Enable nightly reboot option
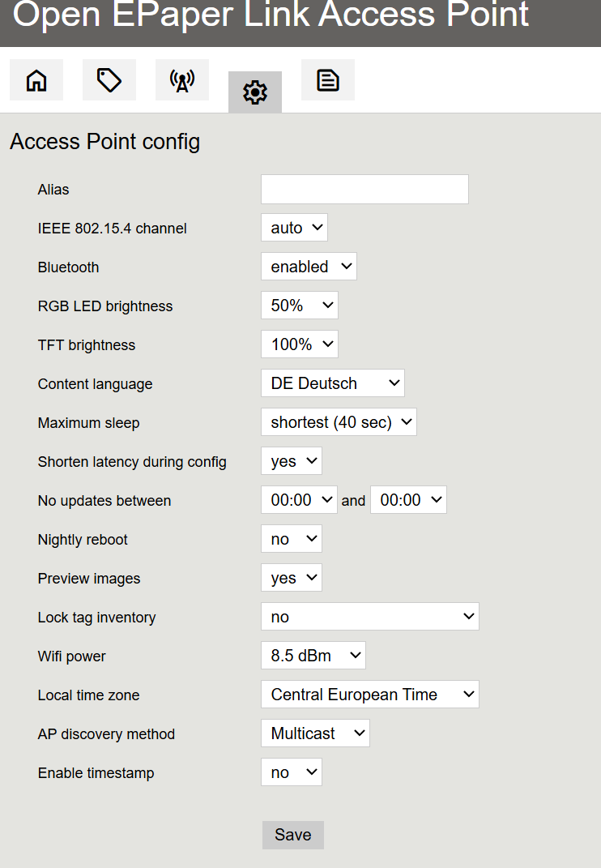The width and height of the screenshot is (601, 868). point(291,538)
